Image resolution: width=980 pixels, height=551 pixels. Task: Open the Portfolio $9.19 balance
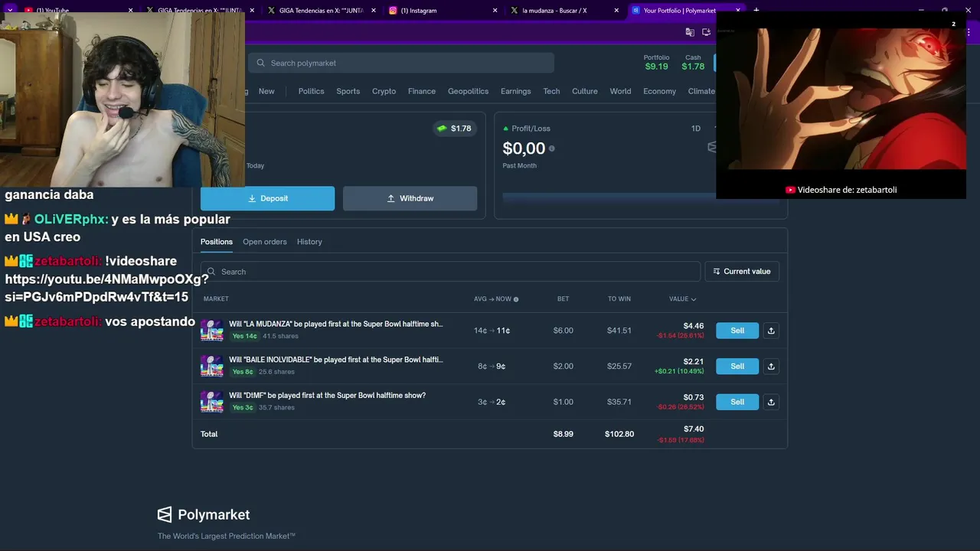(656, 63)
